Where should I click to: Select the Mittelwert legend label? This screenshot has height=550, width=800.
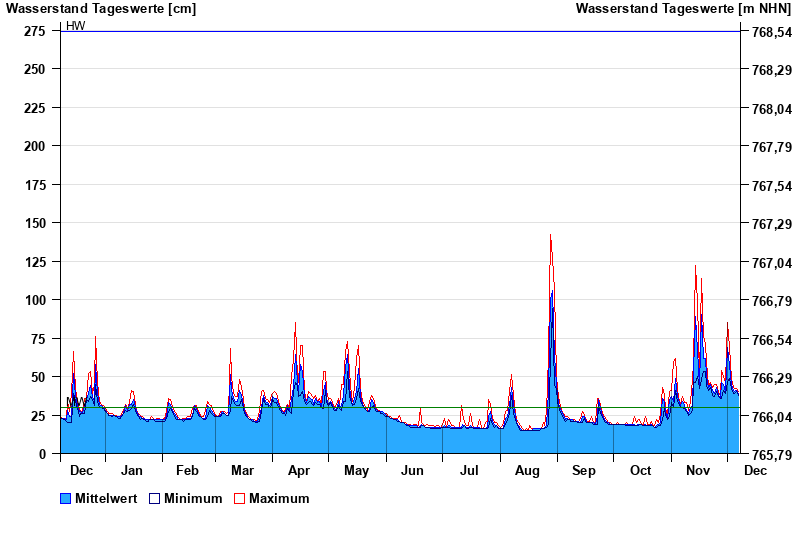click(107, 498)
